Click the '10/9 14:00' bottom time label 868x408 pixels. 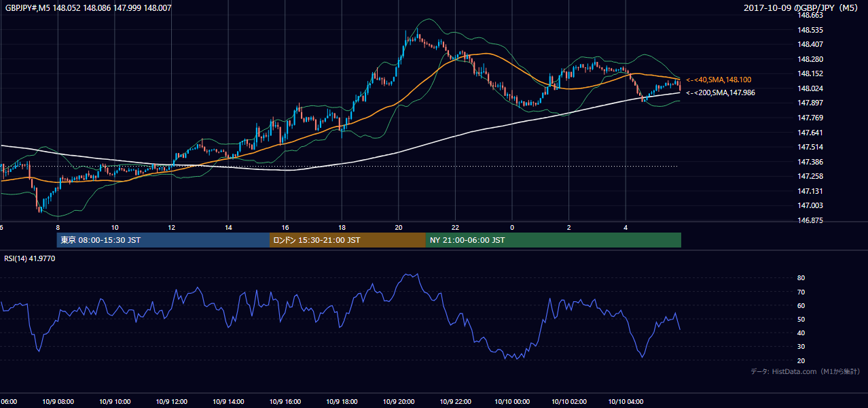click(228, 402)
